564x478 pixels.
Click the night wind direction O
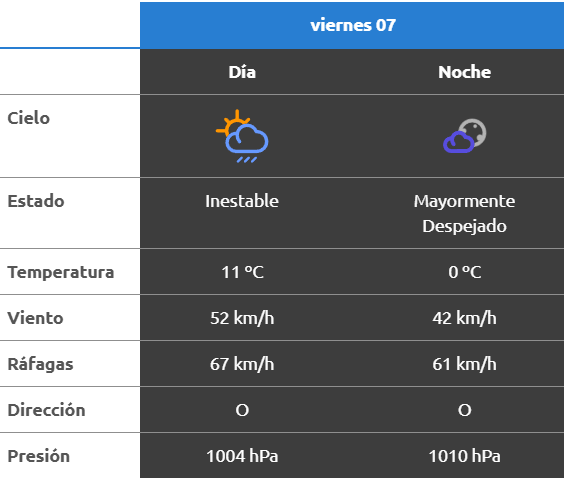[x=464, y=410]
